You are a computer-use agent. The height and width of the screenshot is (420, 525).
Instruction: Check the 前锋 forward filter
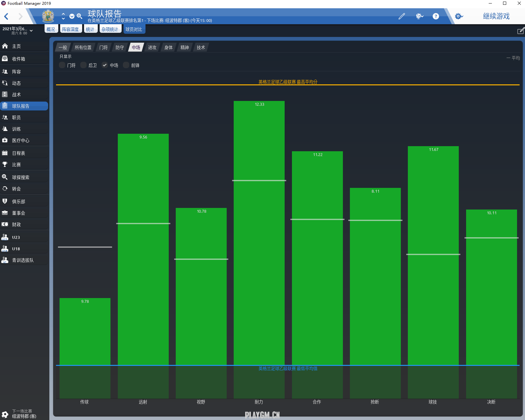tap(126, 65)
